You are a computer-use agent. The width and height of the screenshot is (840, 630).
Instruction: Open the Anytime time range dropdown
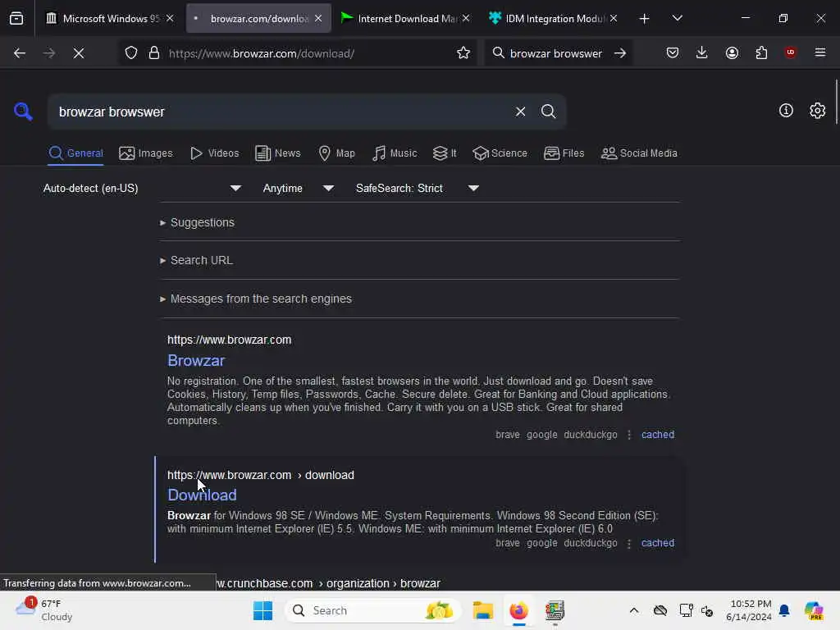point(299,188)
